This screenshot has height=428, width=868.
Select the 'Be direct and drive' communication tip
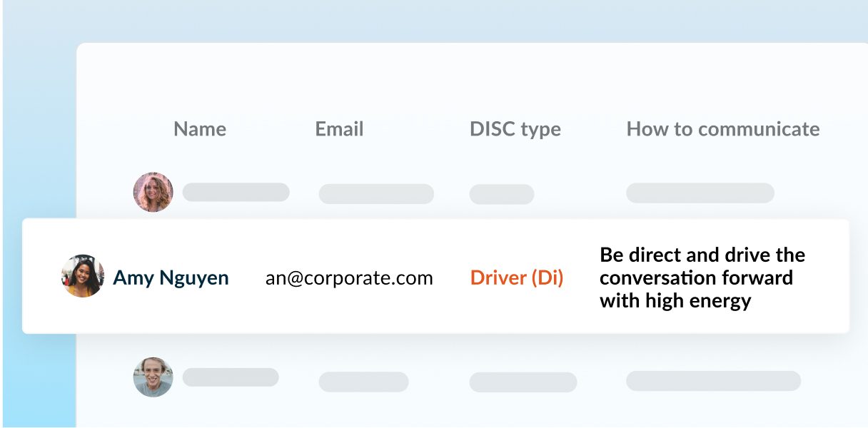pyautogui.click(x=702, y=277)
